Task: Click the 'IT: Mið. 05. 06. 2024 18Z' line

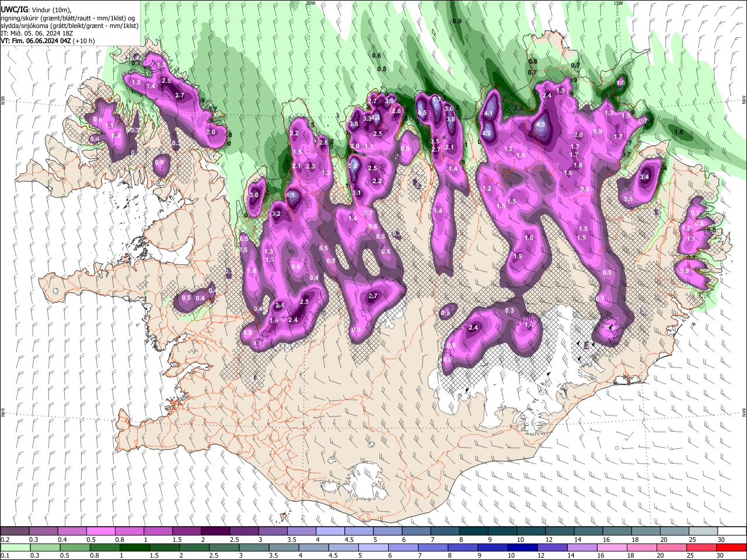Action: coord(37,33)
